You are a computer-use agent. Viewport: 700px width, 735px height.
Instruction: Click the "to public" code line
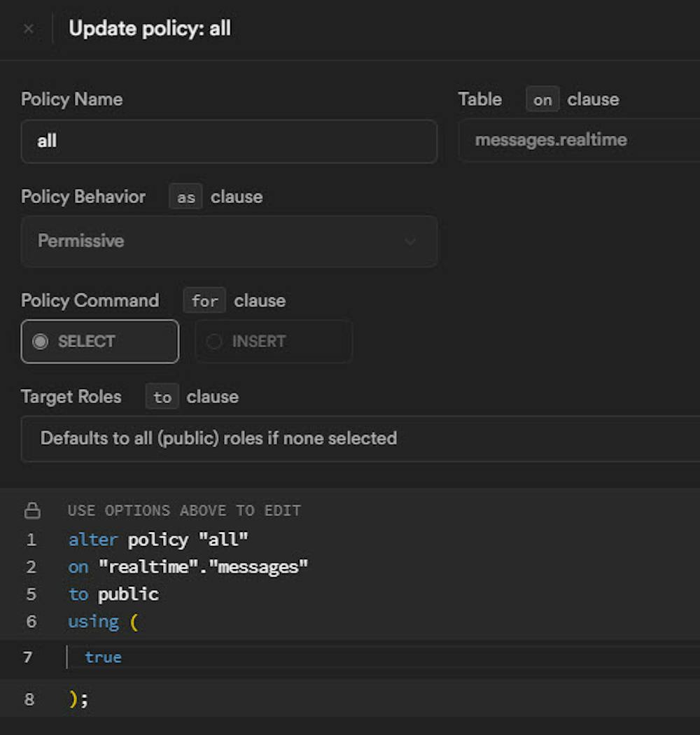(113, 594)
